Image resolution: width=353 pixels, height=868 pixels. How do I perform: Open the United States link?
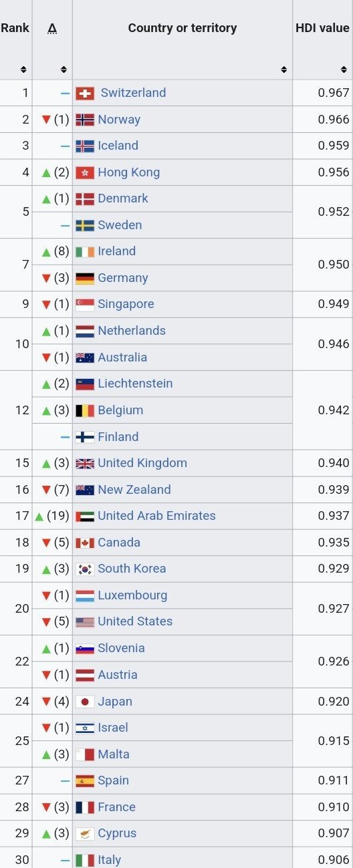(135, 621)
